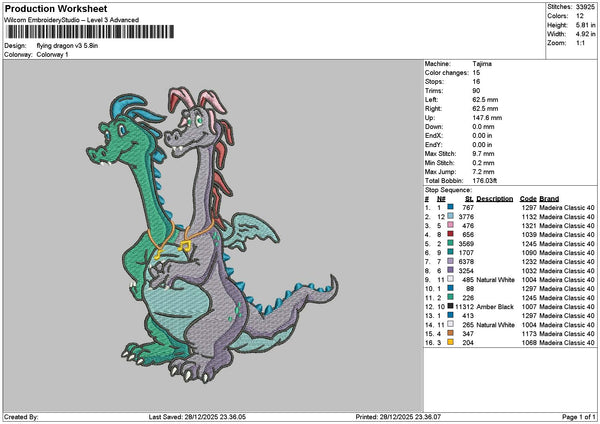The image size is (600, 424).
Task: Select the 'Amber Black' description
Action: point(494,307)
